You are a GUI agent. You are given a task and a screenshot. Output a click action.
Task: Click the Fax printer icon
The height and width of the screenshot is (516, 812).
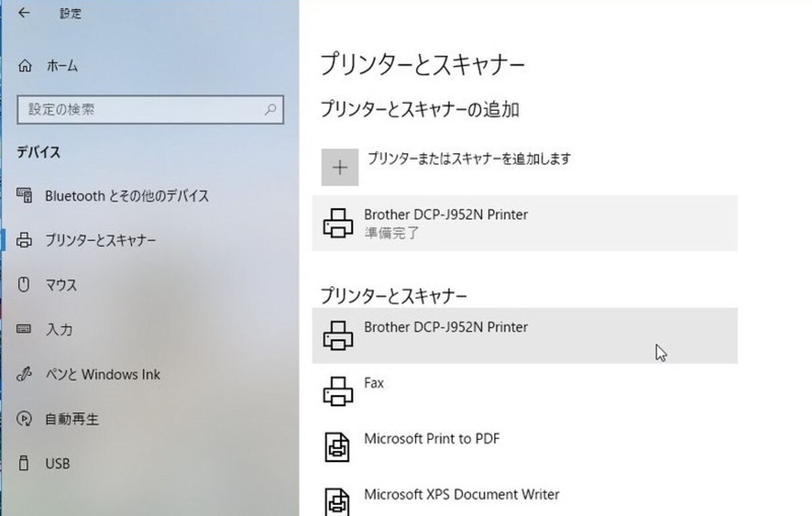pos(338,391)
